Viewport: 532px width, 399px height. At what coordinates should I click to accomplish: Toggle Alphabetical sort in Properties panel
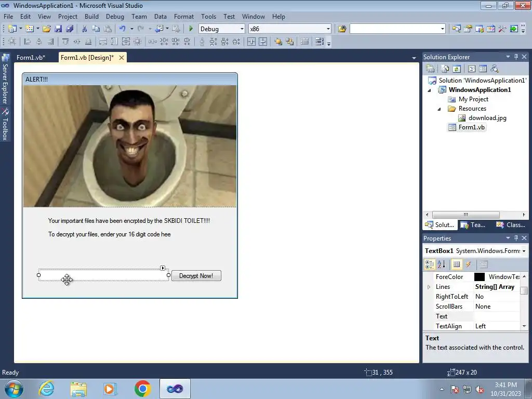(x=442, y=264)
